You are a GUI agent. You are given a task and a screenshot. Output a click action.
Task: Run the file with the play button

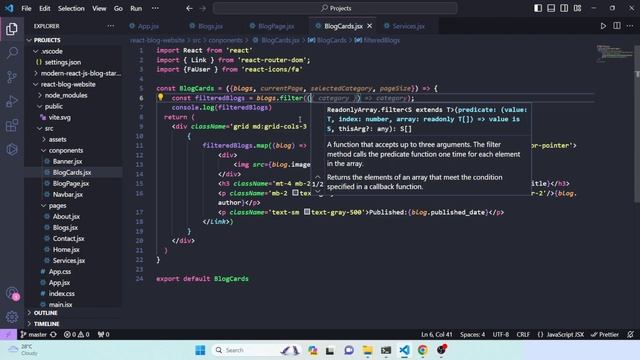point(603,26)
